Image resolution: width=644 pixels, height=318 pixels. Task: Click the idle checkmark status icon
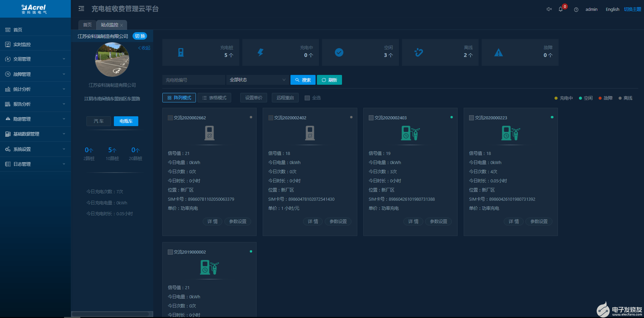(339, 52)
